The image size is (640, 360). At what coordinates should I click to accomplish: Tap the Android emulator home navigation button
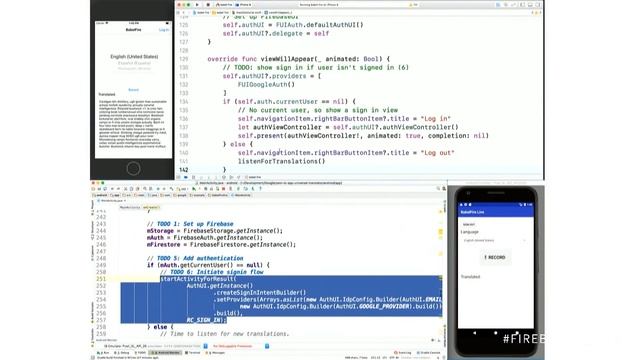496,333
